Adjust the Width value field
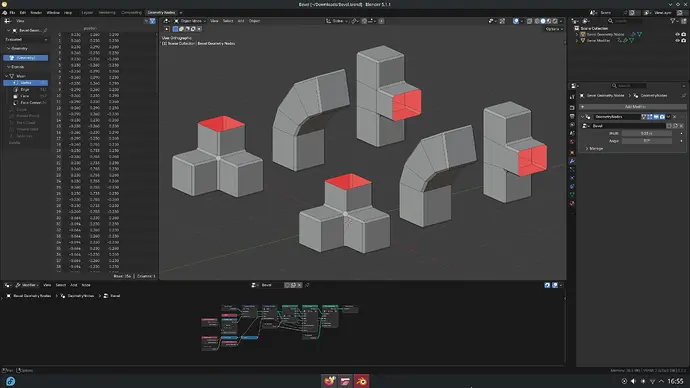690x388 pixels. pos(646,133)
